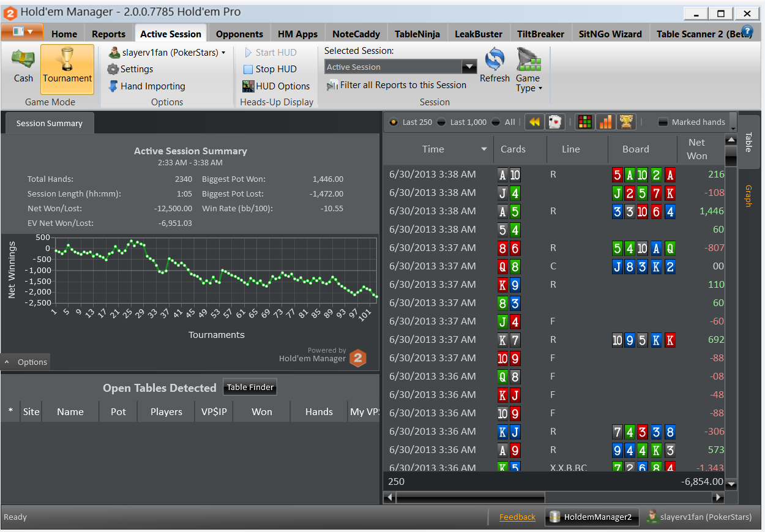Open the TiltBreaker tab
This screenshot has width=765, height=532.
(540, 34)
